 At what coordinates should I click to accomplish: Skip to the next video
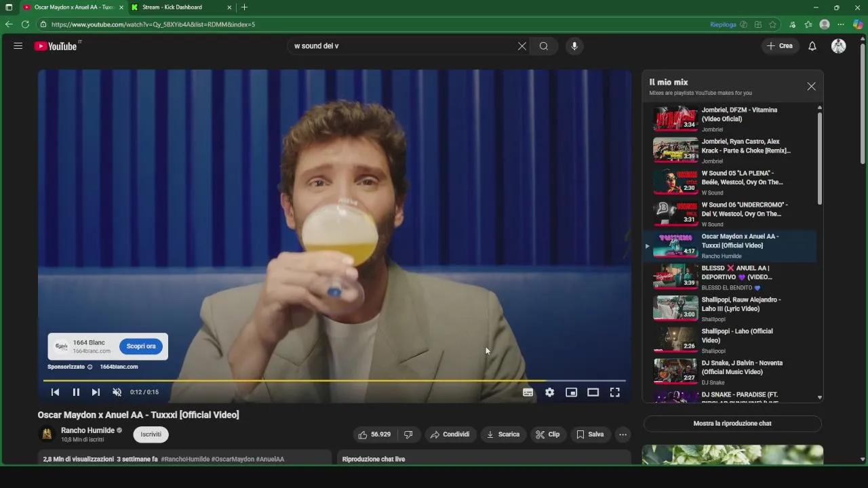(x=96, y=392)
